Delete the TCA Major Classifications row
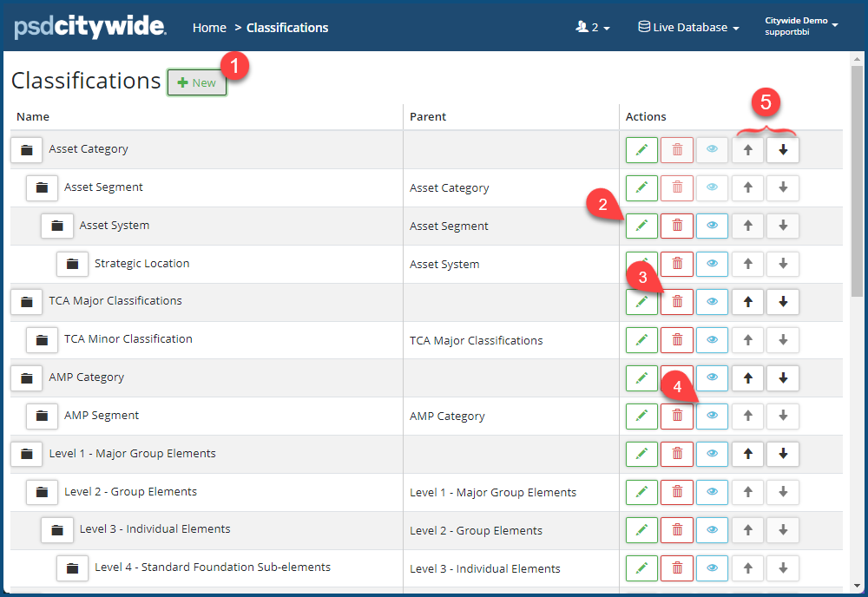The width and height of the screenshot is (868, 597). tap(677, 302)
